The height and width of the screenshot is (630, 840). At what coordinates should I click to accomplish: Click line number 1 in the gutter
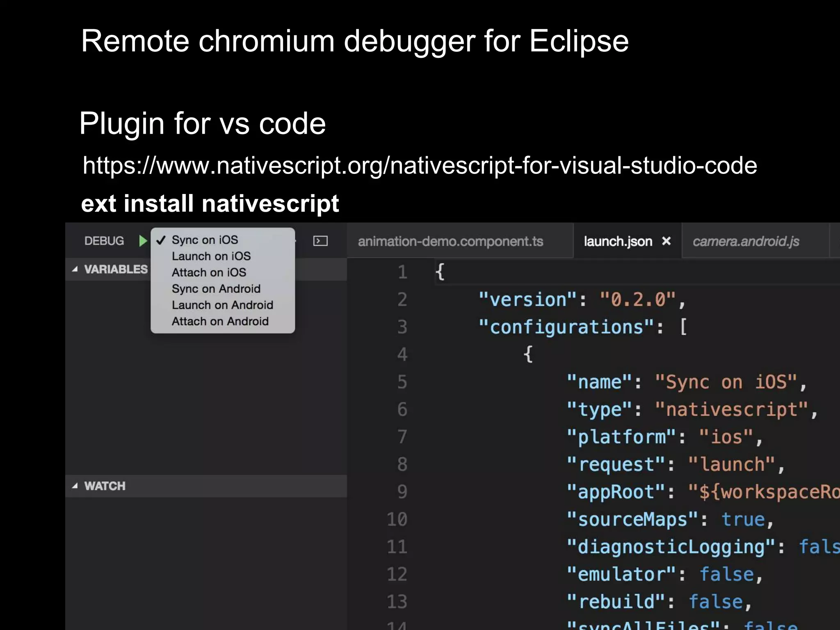402,272
